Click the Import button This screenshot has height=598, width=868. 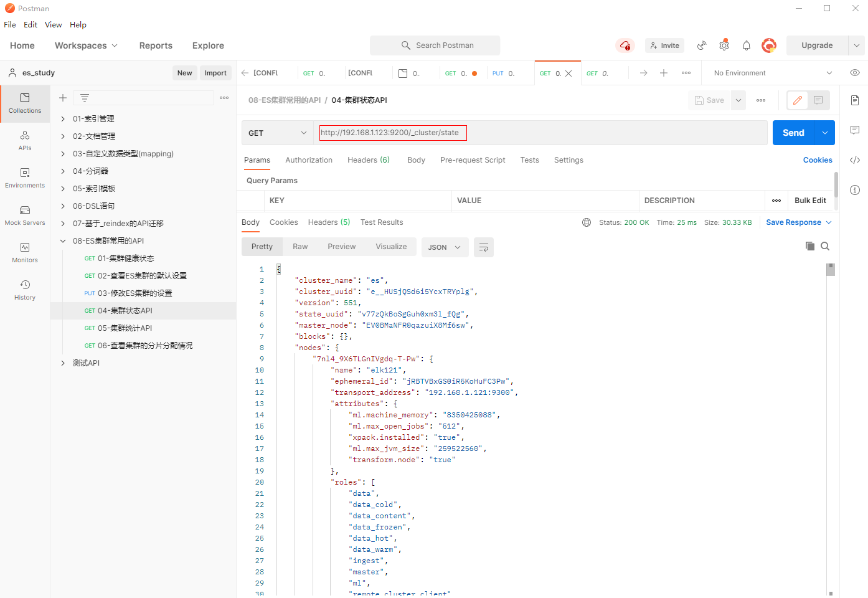pyautogui.click(x=215, y=73)
